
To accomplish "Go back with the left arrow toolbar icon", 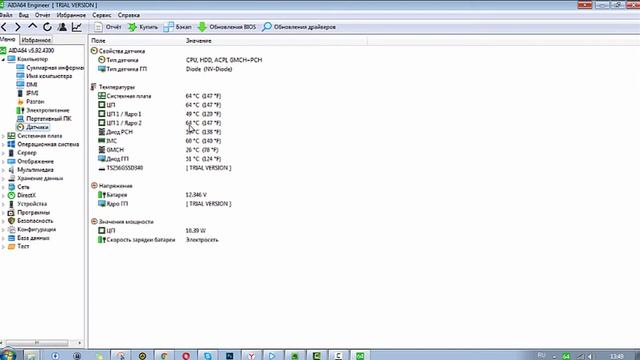I will pos(4,27).
